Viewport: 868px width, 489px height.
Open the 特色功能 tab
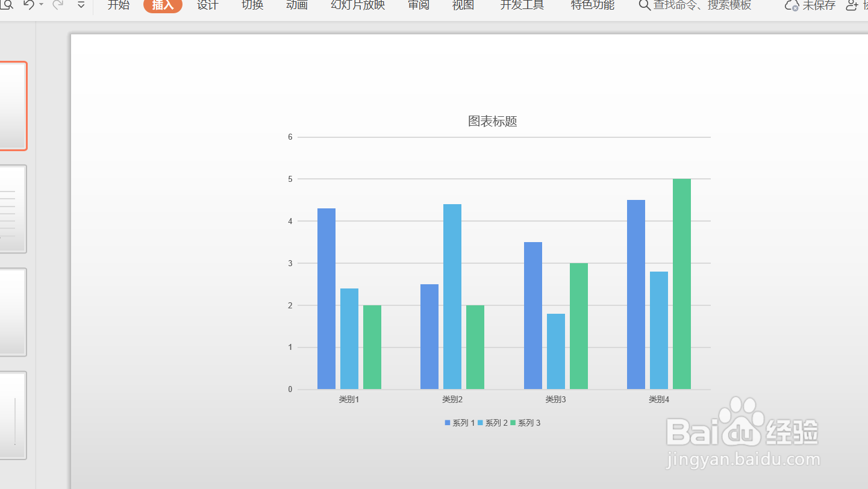click(591, 5)
